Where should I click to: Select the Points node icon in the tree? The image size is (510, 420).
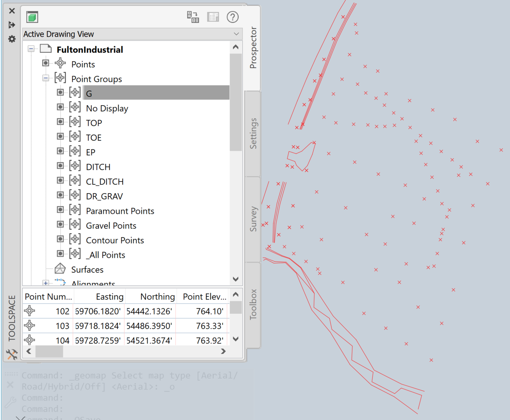[x=60, y=63]
